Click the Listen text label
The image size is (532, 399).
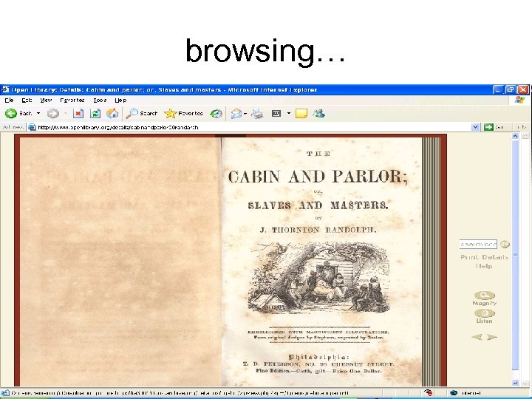pos(484,321)
